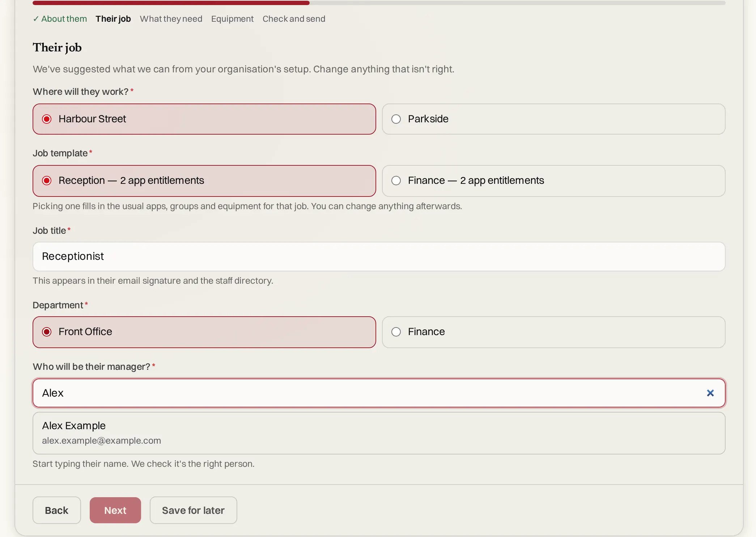Pick the Reception job template

[x=204, y=181]
